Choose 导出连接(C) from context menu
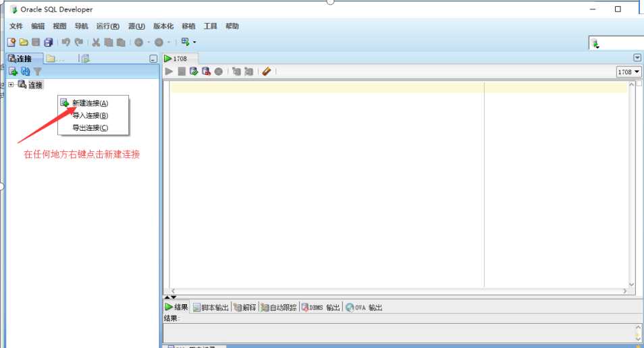This screenshot has width=644, height=348. [90, 127]
